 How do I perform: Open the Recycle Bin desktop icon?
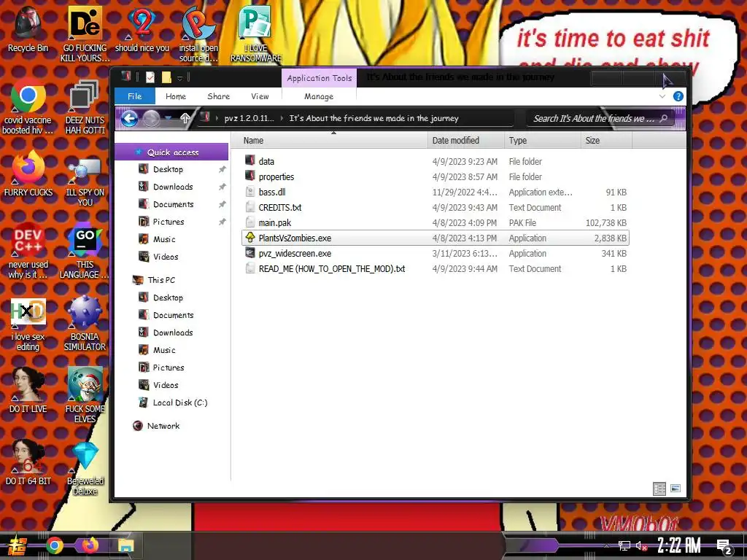click(28, 28)
